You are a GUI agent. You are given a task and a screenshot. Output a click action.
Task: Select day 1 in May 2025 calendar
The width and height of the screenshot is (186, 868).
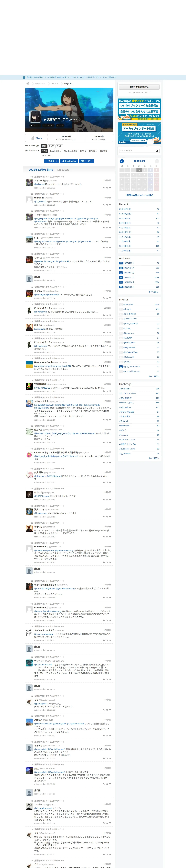click(139, 170)
